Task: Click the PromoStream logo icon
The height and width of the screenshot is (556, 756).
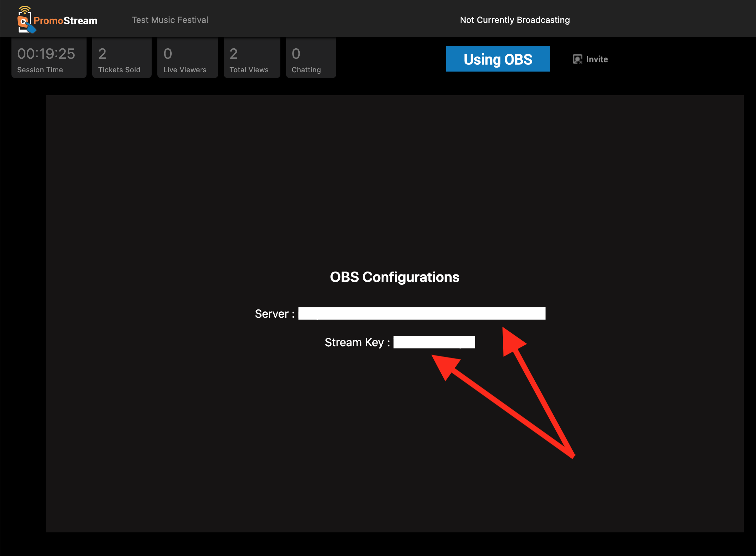Action: coord(24,20)
